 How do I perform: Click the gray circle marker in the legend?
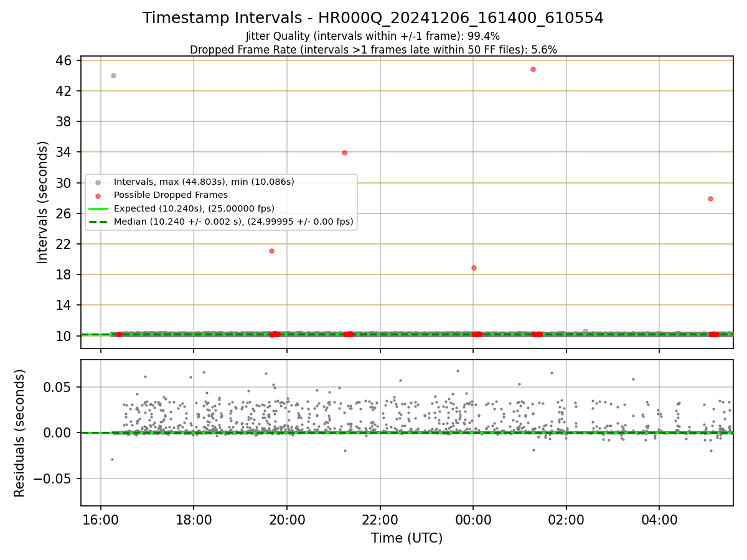click(98, 182)
